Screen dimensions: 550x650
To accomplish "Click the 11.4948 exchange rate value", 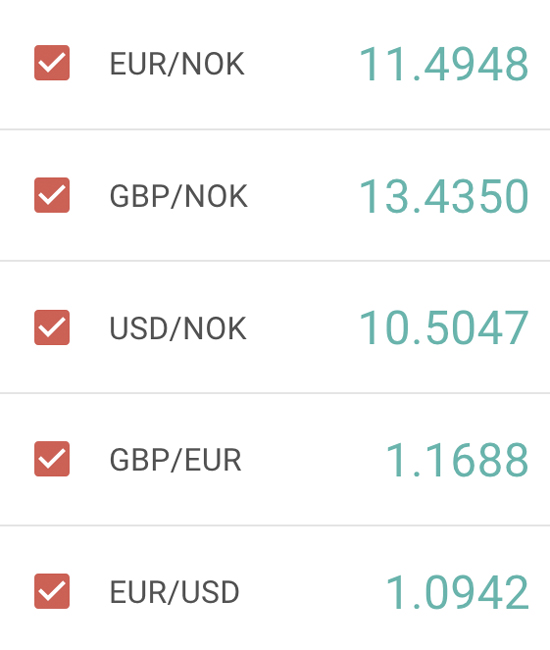I will click(x=444, y=64).
